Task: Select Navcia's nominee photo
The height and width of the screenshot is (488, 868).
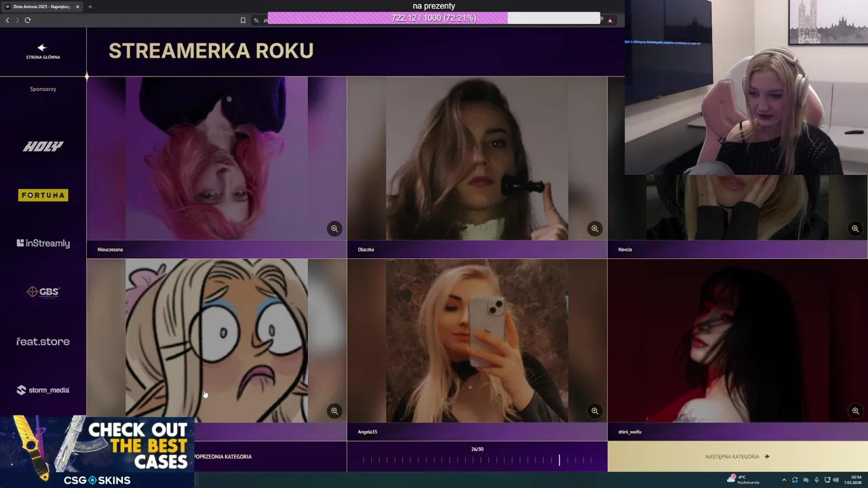Action: [737, 207]
